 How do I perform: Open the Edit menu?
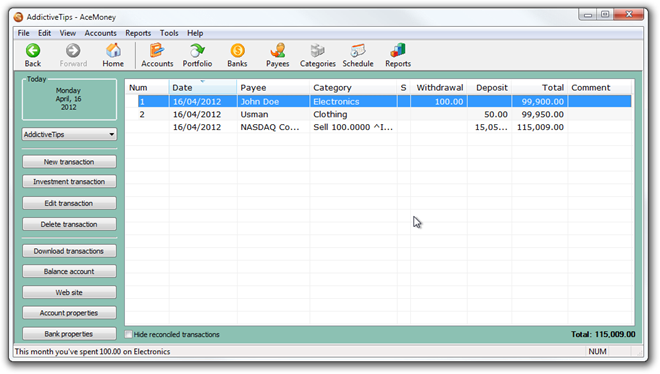(44, 33)
